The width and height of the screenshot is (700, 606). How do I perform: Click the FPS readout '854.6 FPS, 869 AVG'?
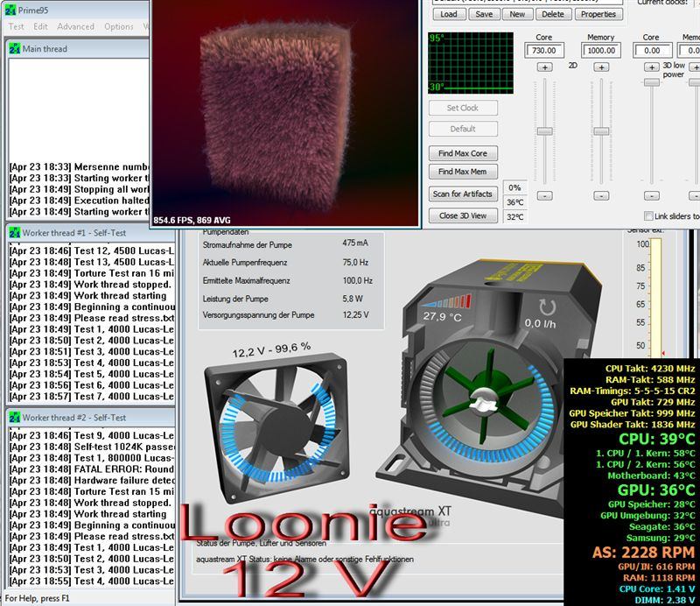click(x=192, y=220)
